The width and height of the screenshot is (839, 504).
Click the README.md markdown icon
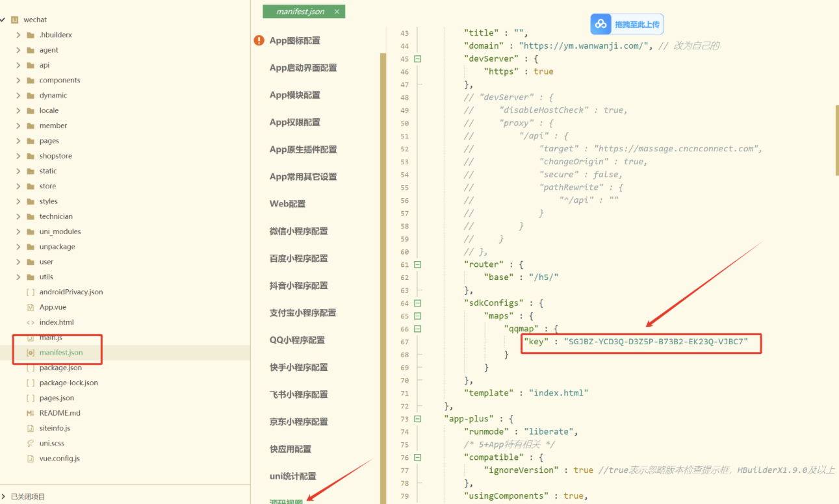(x=31, y=413)
